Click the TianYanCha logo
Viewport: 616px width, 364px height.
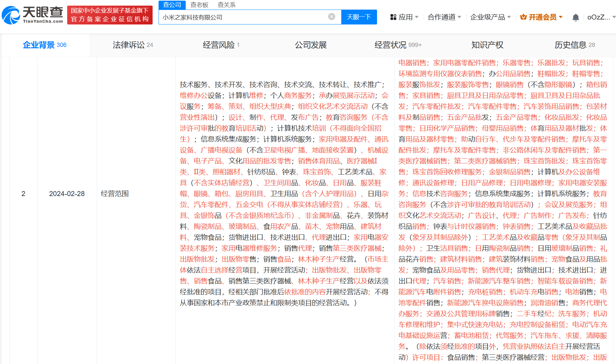coord(32,15)
